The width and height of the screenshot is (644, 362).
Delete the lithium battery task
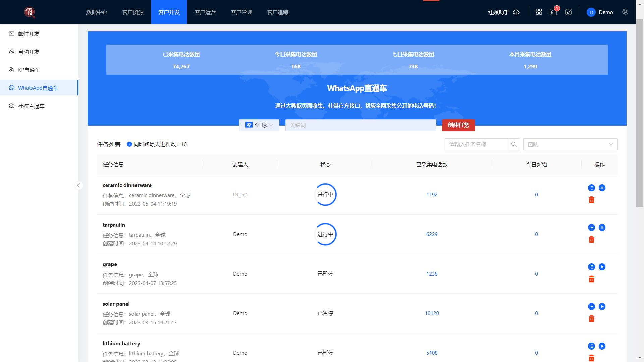click(x=591, y=358)
